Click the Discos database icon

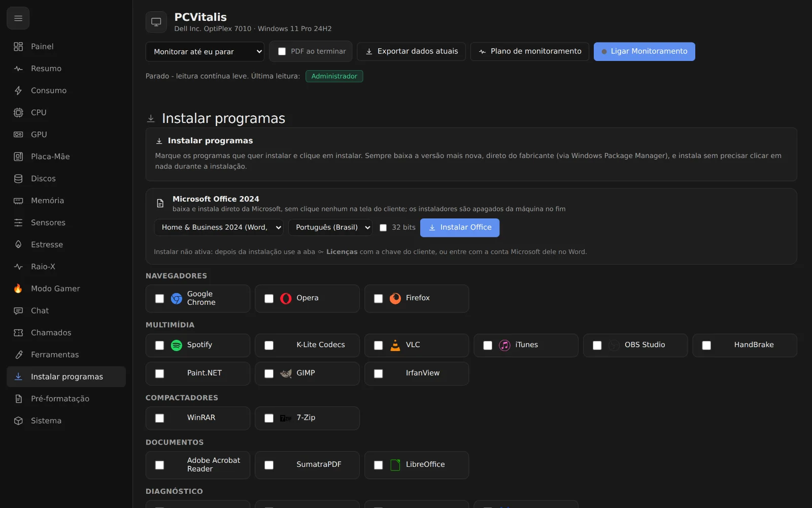point(18,179)
